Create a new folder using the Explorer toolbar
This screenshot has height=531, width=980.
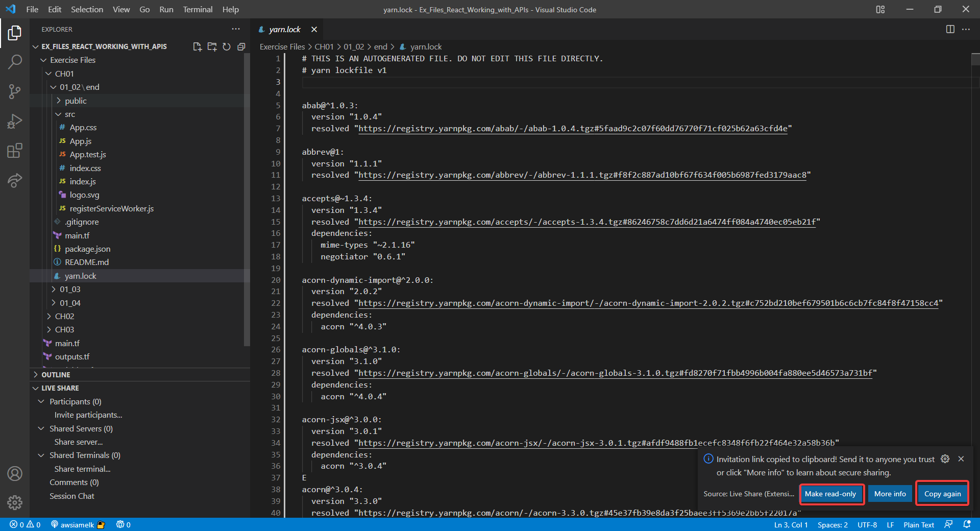(x=212, y=46)
